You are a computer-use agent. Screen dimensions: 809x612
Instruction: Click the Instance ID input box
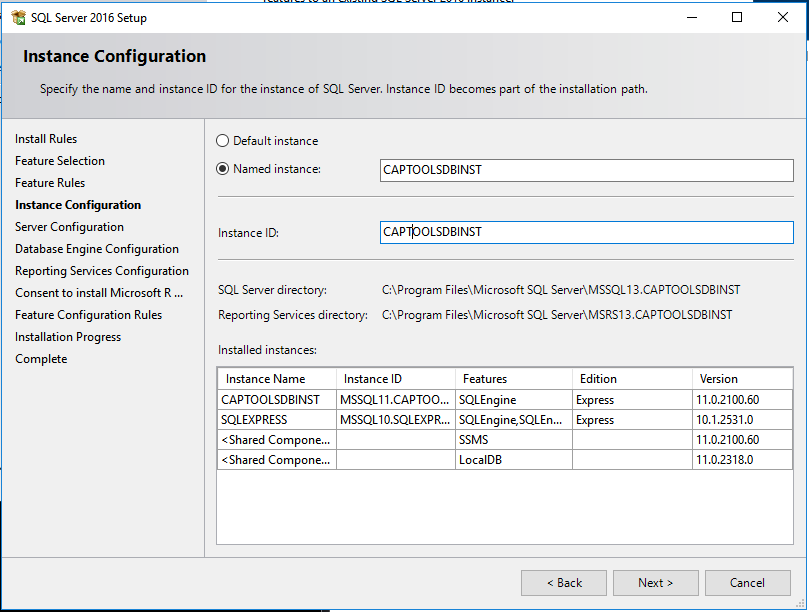[585, 232]
